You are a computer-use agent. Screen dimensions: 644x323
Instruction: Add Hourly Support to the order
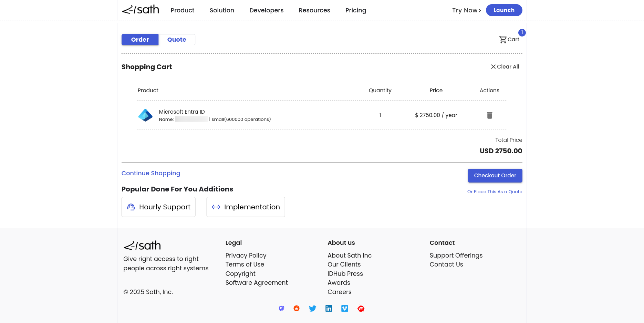click(158, 207)
